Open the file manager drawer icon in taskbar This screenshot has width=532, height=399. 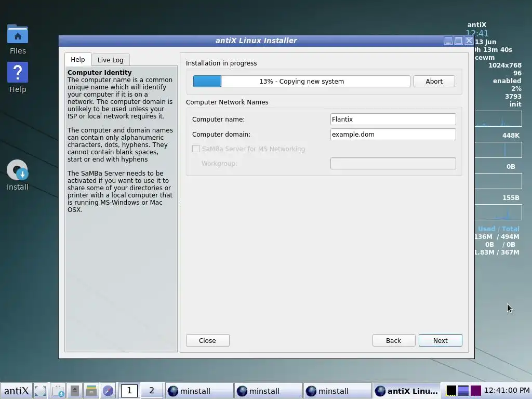tap(91, 391)
